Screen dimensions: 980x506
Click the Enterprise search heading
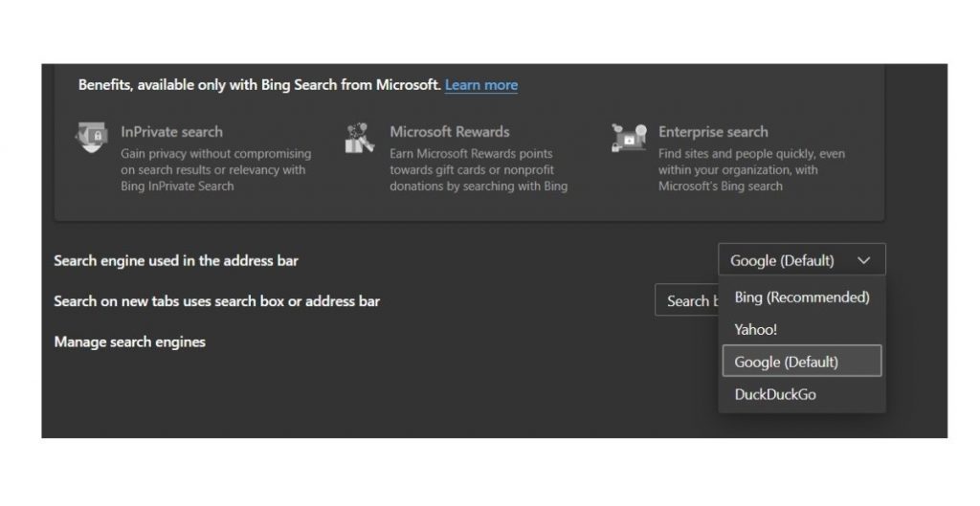point(713,132)
